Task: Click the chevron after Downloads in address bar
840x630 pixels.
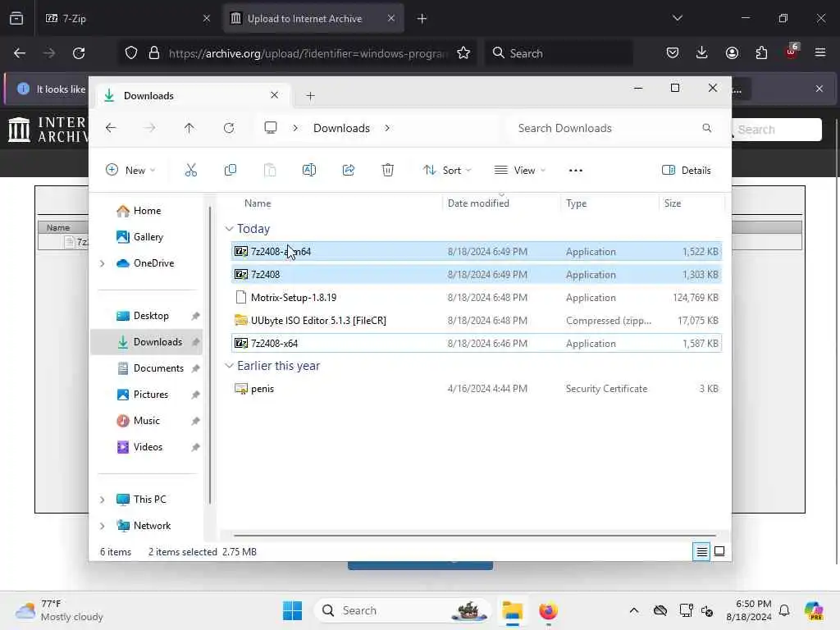Action: point(387,128)
